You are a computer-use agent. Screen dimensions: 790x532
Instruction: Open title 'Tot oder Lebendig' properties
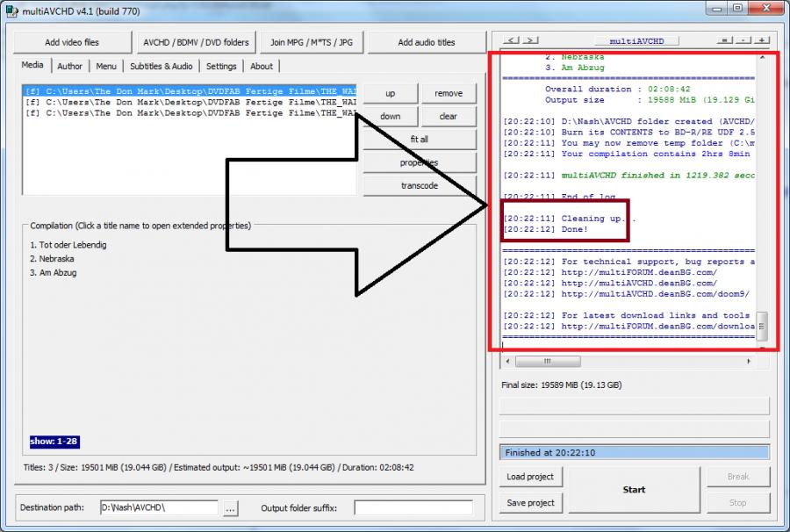[x=68, y=245]
